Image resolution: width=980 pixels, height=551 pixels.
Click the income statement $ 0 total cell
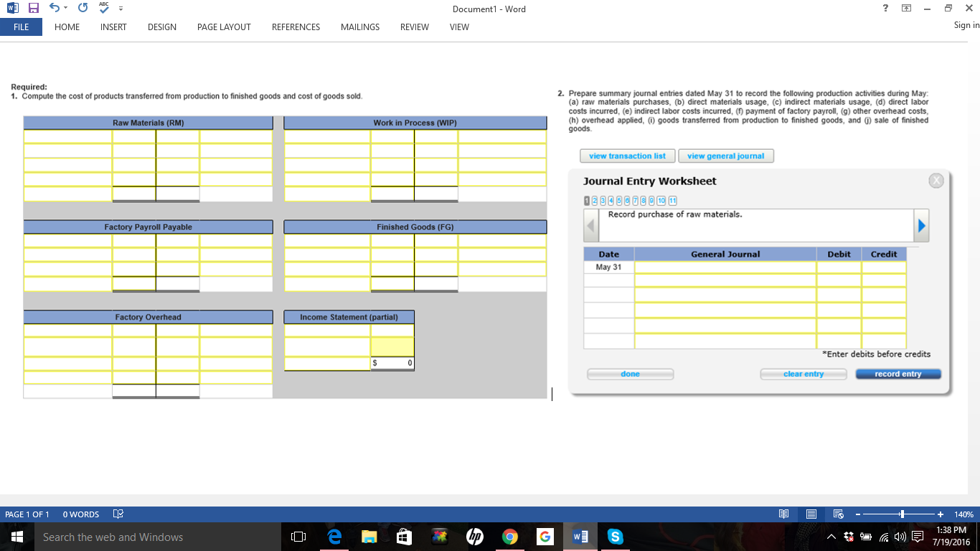(x=392, y=363)
